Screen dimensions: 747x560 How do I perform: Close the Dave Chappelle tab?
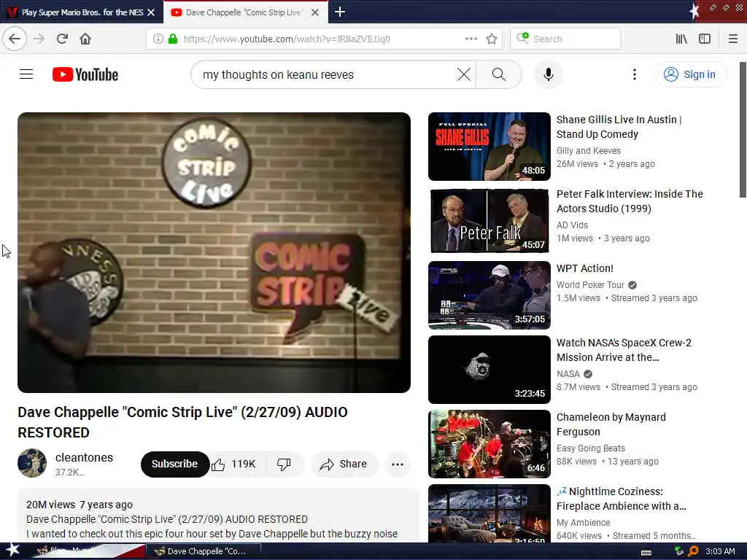(315, 12)
